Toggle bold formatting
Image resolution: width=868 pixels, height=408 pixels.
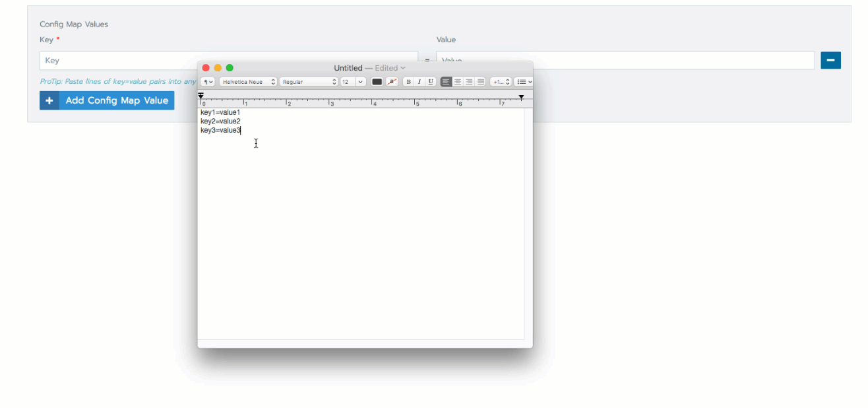pyautogui.click(x=408, y=81)
